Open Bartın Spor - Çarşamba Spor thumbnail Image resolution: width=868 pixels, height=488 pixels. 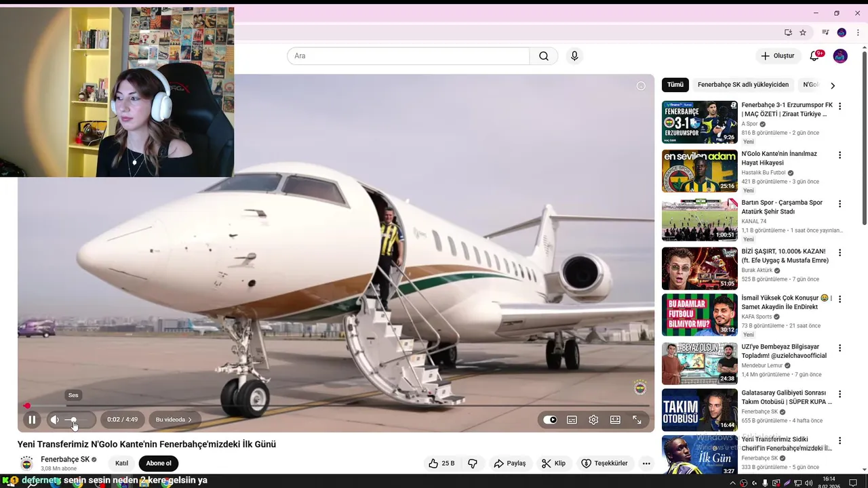point(699,220)
